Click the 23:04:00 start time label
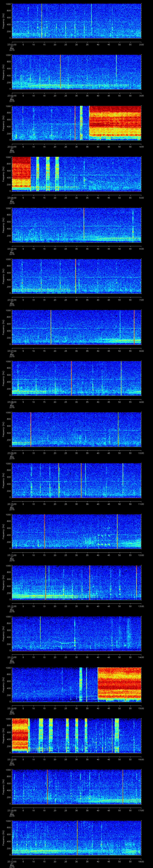Viewport: 153px width, 868px height. click(12, 197)
